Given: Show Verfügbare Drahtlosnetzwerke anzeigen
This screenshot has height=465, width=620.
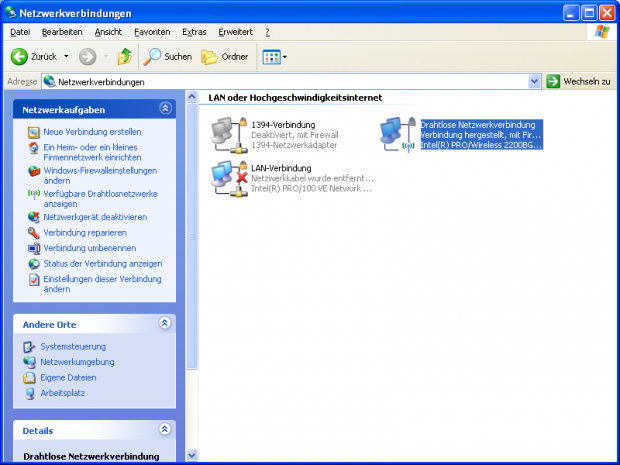Looking at the screenshot, I should click(x=100, y=199).
